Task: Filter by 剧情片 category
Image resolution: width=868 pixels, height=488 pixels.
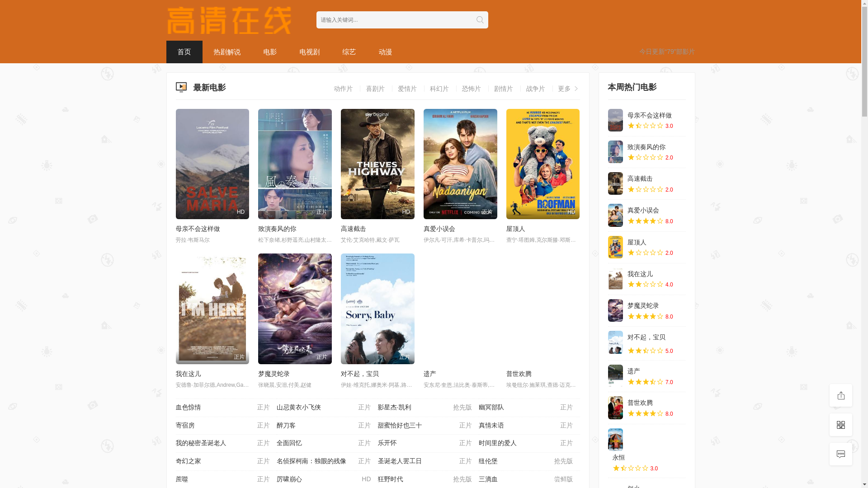Action: [x=504, y=89]
